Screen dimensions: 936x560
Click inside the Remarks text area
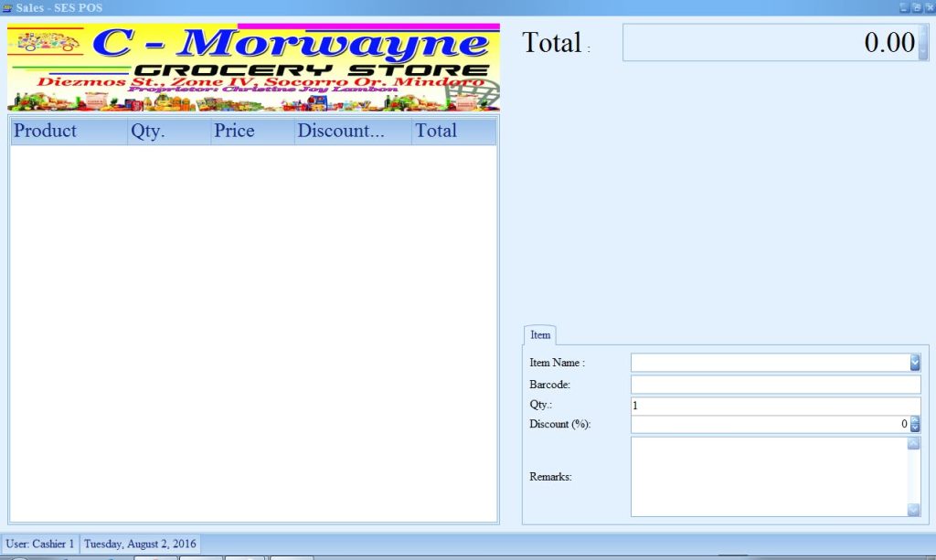pos(768,477)
